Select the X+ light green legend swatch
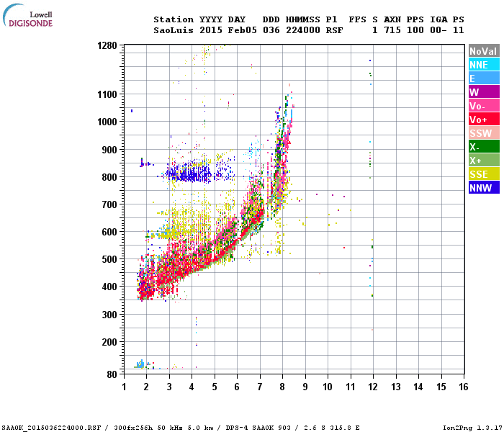Image resolution: width=504 pixels, height=432 pixels. click(484, 161)
